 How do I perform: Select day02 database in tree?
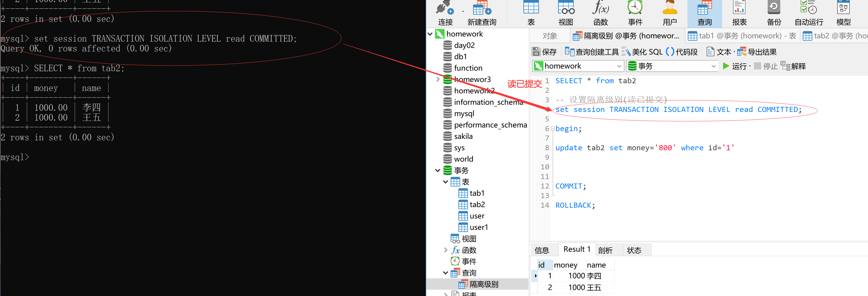[x=464, y=45]
